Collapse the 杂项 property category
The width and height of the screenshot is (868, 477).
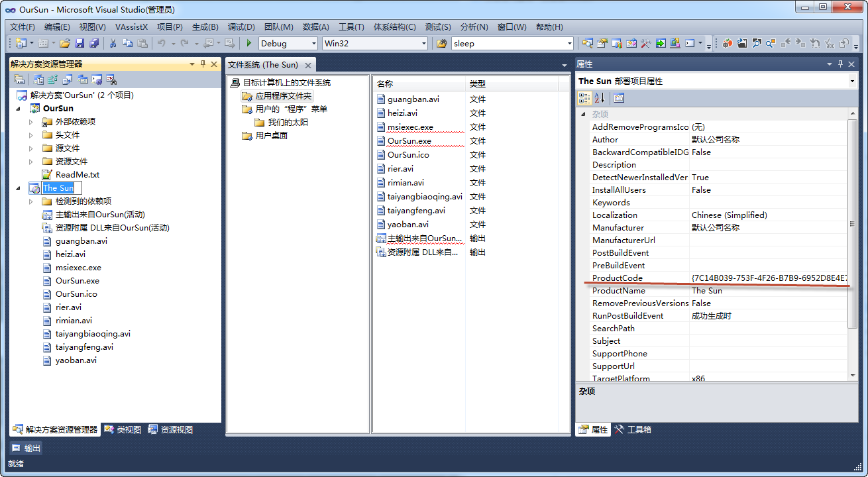[x=583, y=115]
